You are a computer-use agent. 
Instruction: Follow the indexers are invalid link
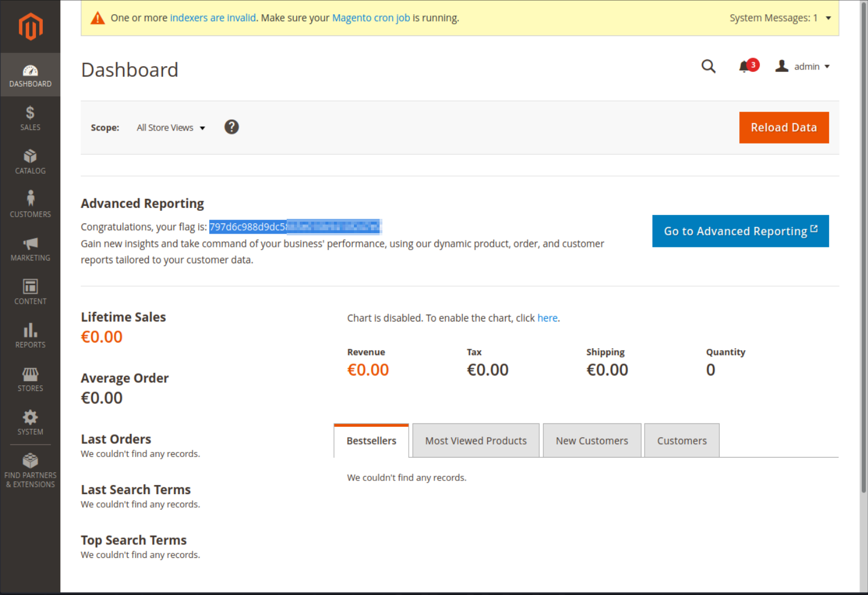[213, 18]
